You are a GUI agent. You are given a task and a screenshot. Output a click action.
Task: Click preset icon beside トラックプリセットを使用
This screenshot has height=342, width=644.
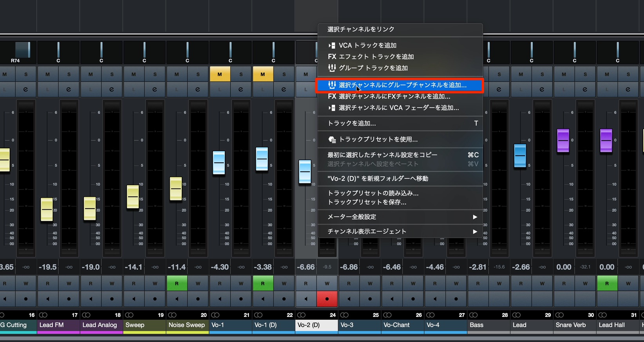click(x=332, y=139)
